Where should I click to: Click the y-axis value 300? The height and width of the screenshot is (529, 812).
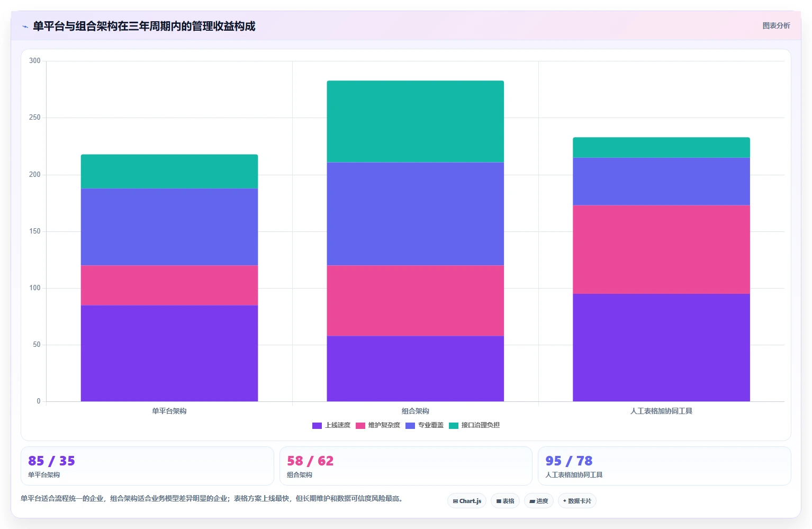35,61
